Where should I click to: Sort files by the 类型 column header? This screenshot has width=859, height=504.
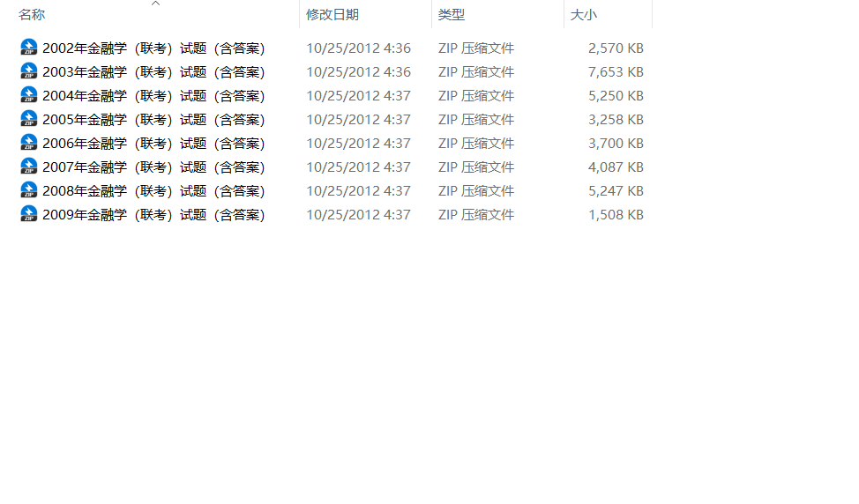[x=452, y=15]
